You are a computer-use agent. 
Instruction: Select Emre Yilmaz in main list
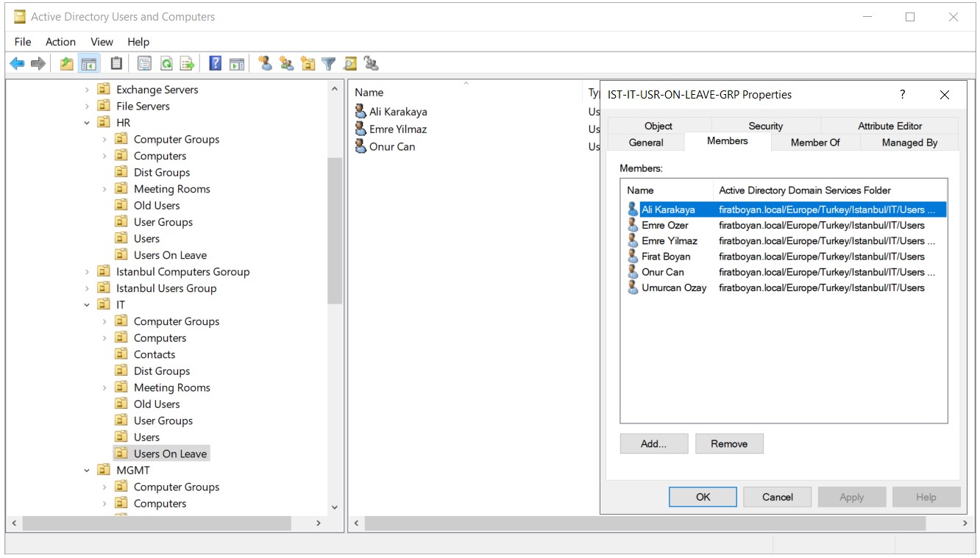[x=398, y=129]
